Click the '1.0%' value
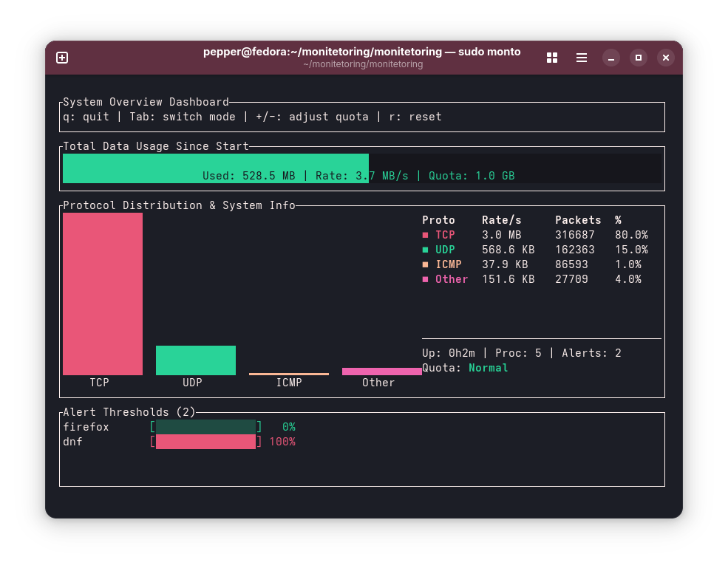Image resolution: width=728 pixels, height=568 pixels. (x=628, y=264)
